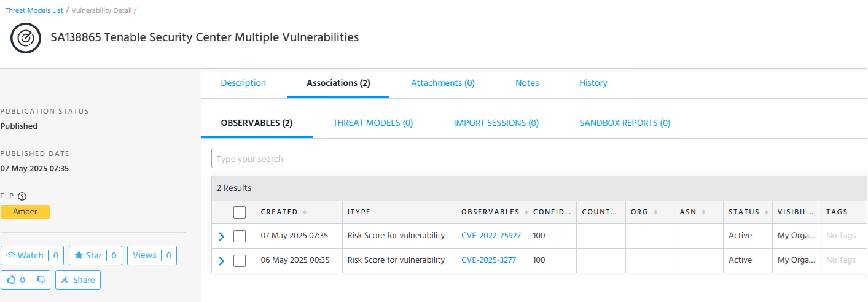868x302 pixels.
Task: Click the 'Vulnerability Detail' breadcrumb text
Action: pyautogui.click(x=101, y=10)
